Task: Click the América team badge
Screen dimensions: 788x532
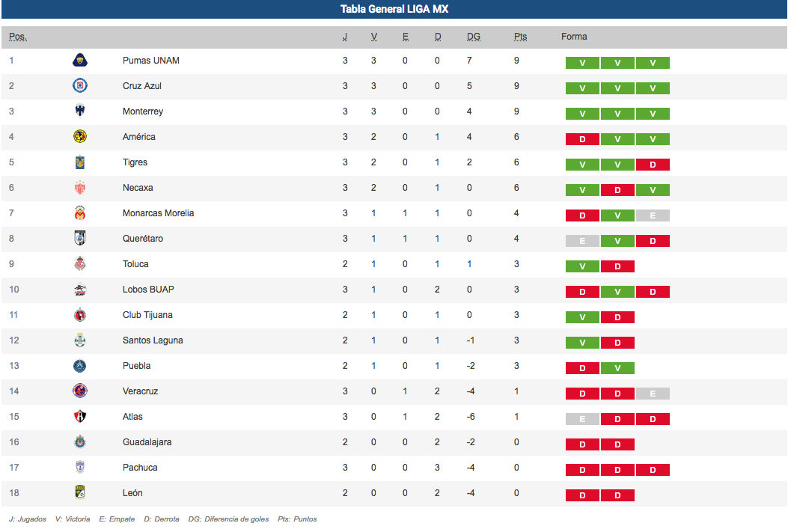Action: tap(79, 137)
